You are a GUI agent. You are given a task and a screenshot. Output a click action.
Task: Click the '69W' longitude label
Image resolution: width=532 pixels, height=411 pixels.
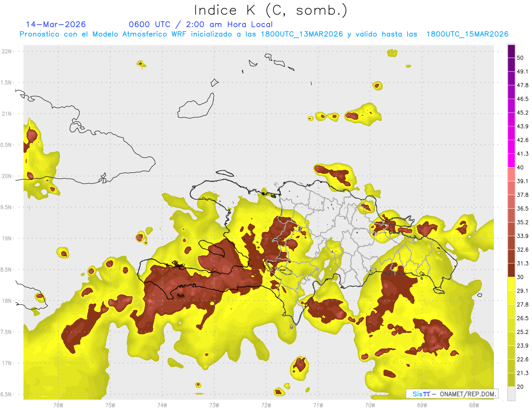pos(422,405)
